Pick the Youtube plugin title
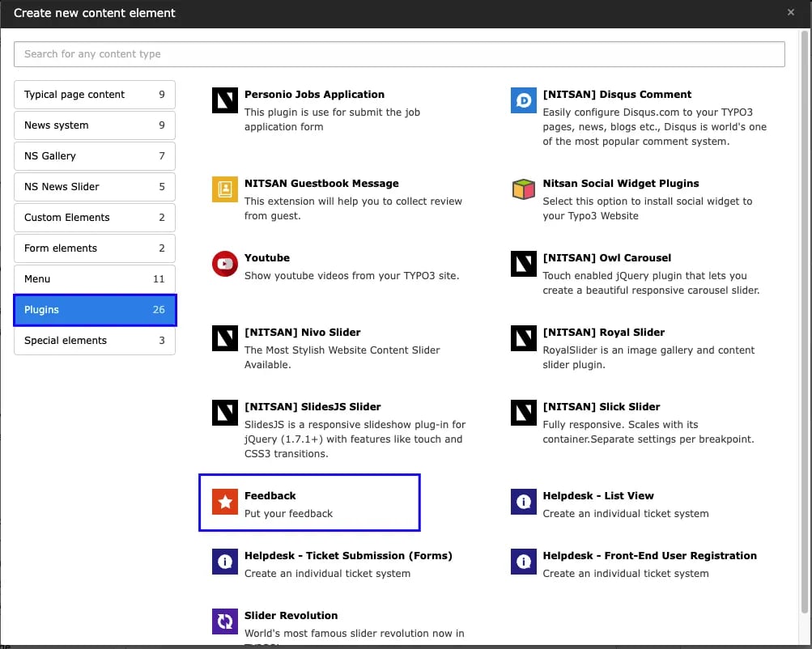The image size is (812, 649). pyautogui.click(x=267, y=258)
